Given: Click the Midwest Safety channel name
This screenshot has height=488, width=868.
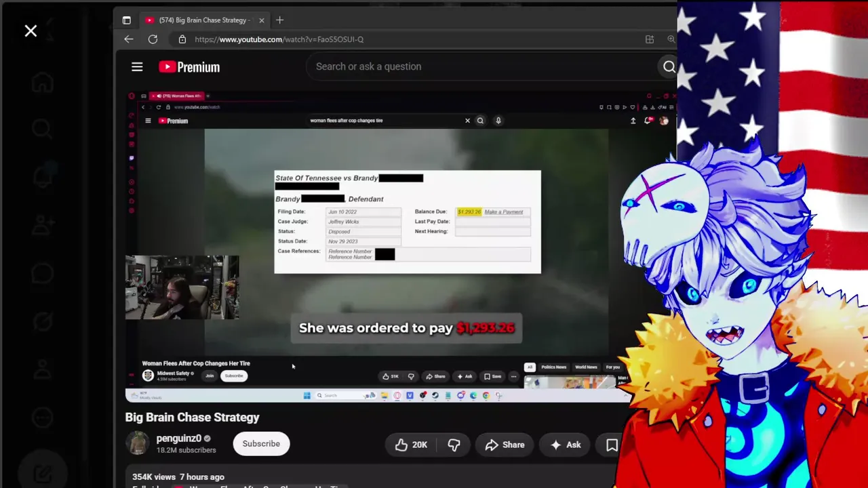Looking at the screenshot, I should [173, 373].
